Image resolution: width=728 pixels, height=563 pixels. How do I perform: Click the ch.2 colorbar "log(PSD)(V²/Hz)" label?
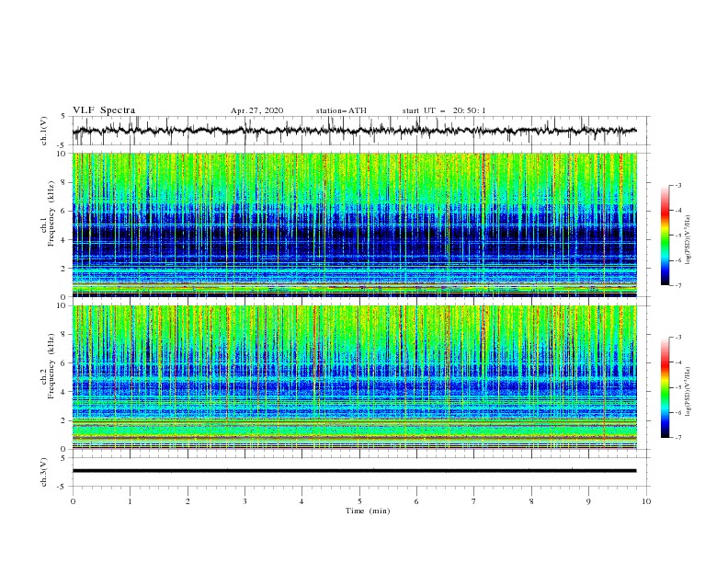pyautogui.click(x=688, y=392)
